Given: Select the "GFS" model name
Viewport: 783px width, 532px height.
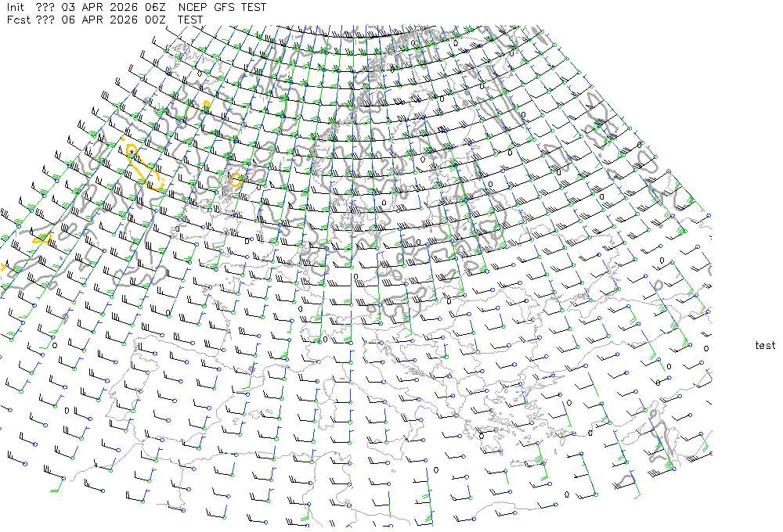Looking at the screenshot, I should pyautogui.click(x=227, y=7).
